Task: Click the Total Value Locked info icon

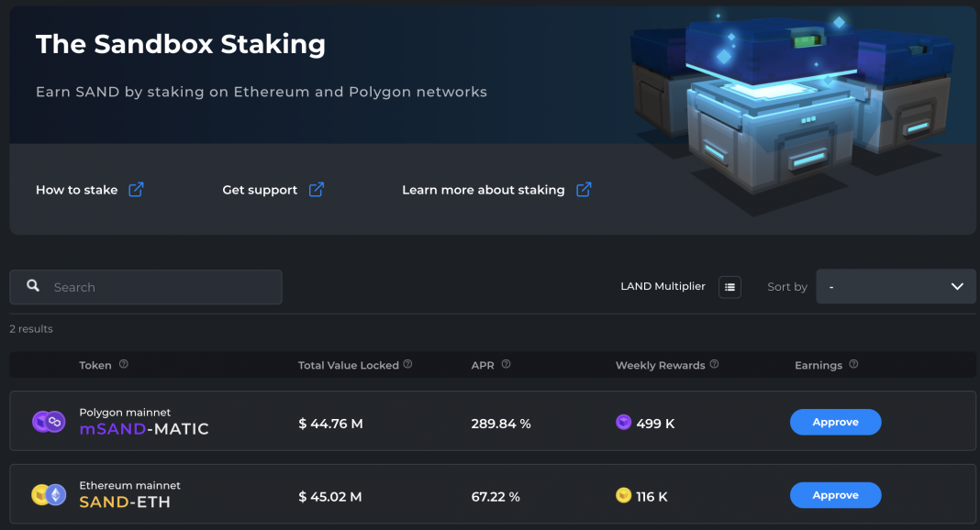Action: pyautogui.click(x=408, y=364)
